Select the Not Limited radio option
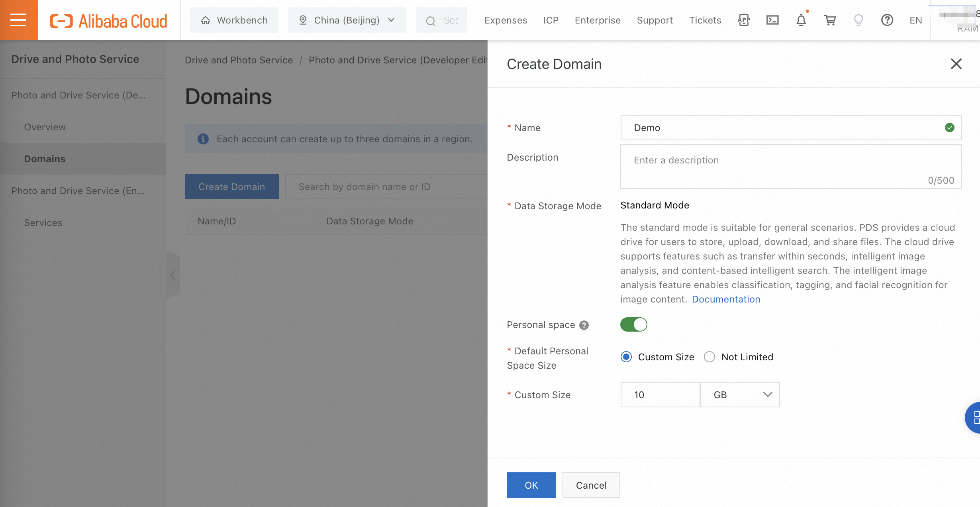This screenshot has width=980, height=507. (710, 357)
